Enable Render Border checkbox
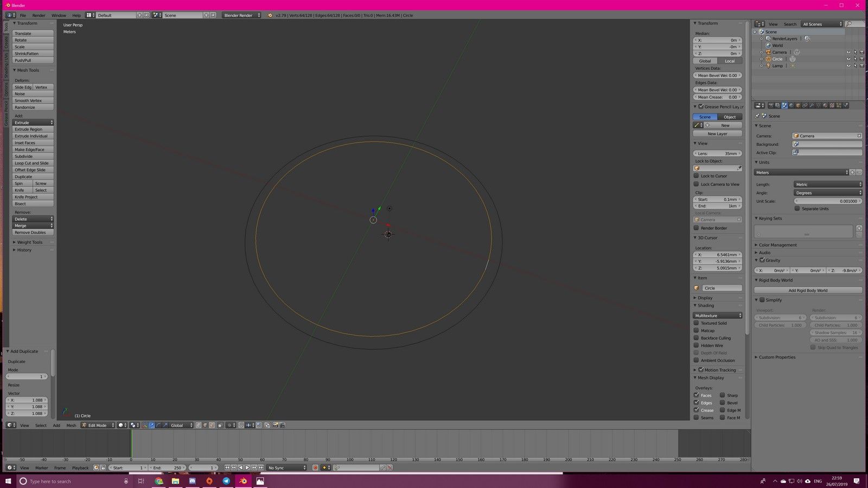This screenshot has height=488, width=868. (697, 228)
